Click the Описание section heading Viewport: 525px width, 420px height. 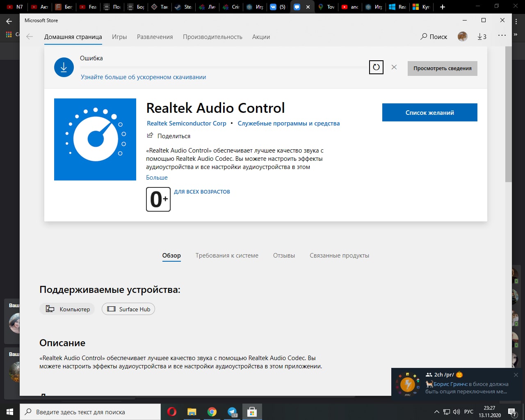point(62,343)
